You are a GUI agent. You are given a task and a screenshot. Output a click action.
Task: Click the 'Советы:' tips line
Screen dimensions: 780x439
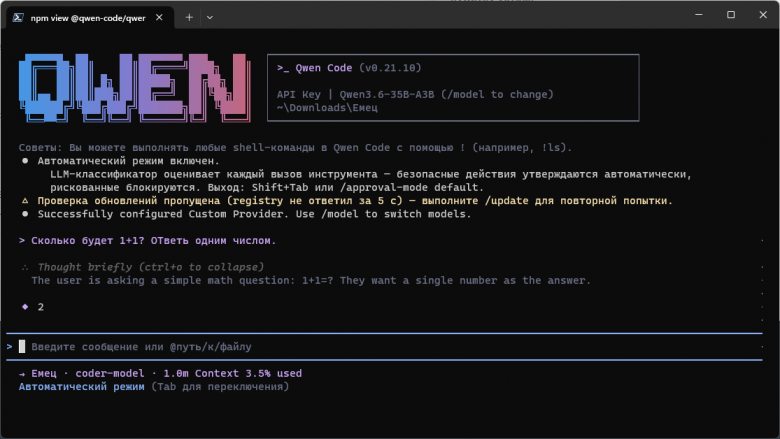point(295,148)
